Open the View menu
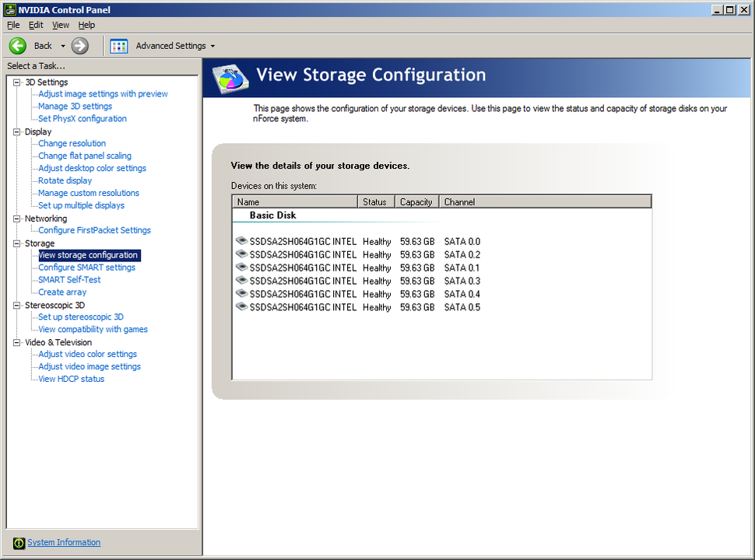Viewport: 755px width, 560px height. point(61,25)
